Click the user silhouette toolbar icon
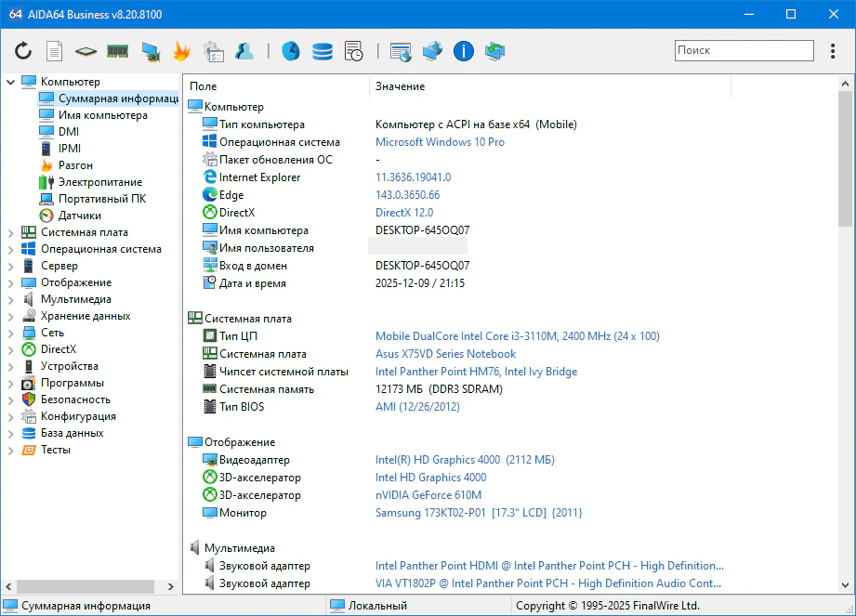 point(244,51)
